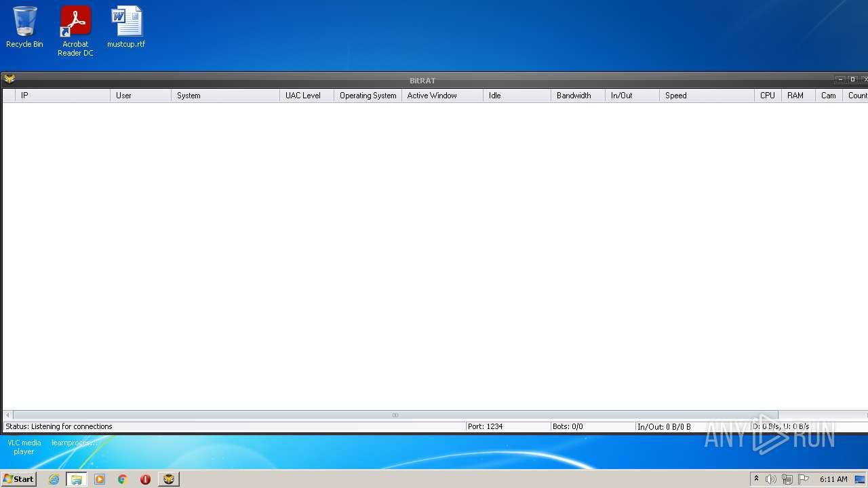
Task: Open Windows Explorer from taskbar
Action: click(77, 479)
